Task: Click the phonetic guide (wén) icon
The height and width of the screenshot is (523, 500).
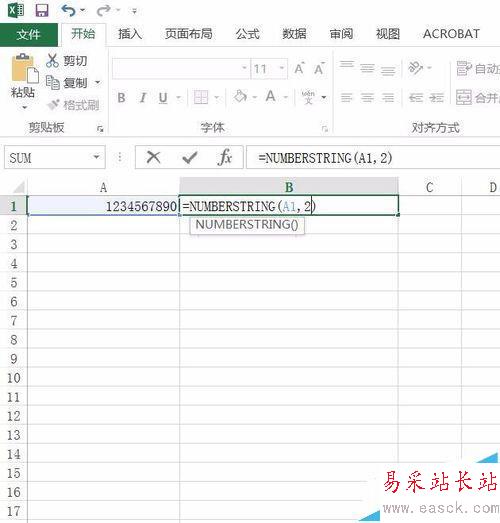Action: (x=308, y=97)
